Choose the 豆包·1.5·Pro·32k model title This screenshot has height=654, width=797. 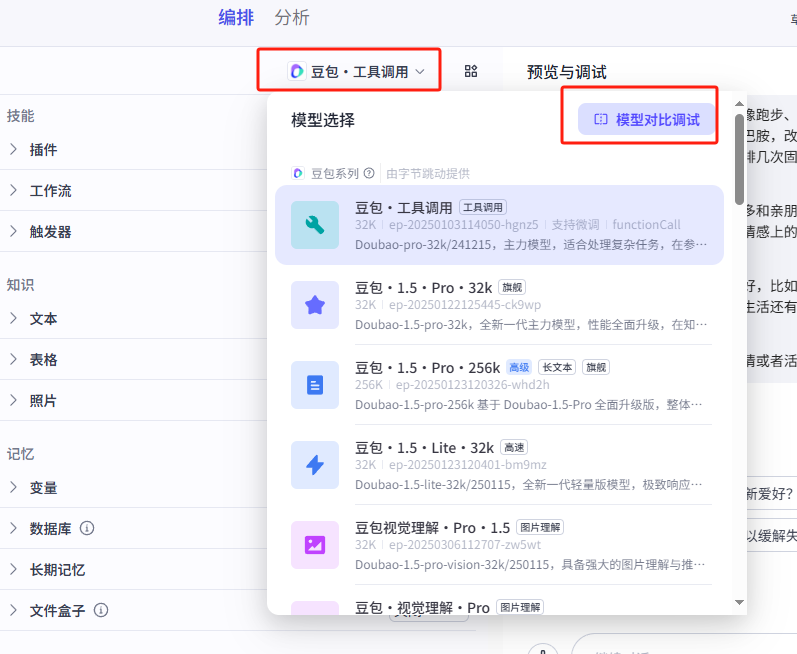pyautogui.click(x=423, y=288)
